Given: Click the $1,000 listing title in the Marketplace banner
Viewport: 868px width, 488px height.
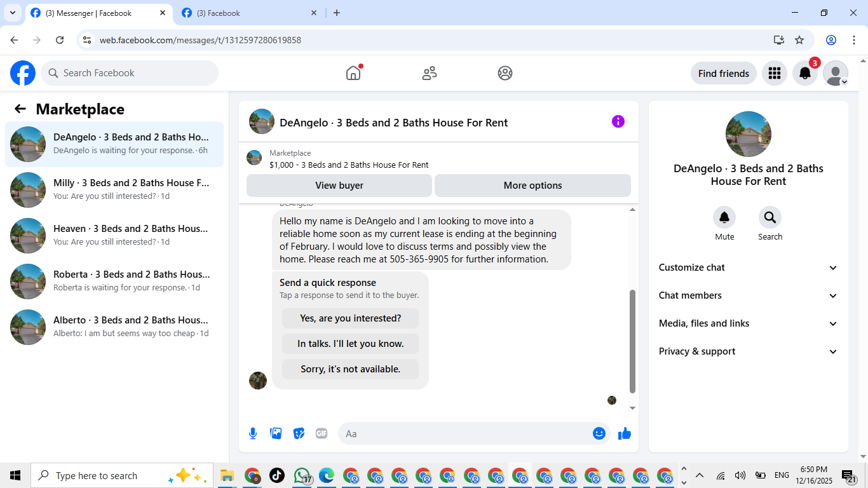Looking at the screenshot, I should click(349, 165).
